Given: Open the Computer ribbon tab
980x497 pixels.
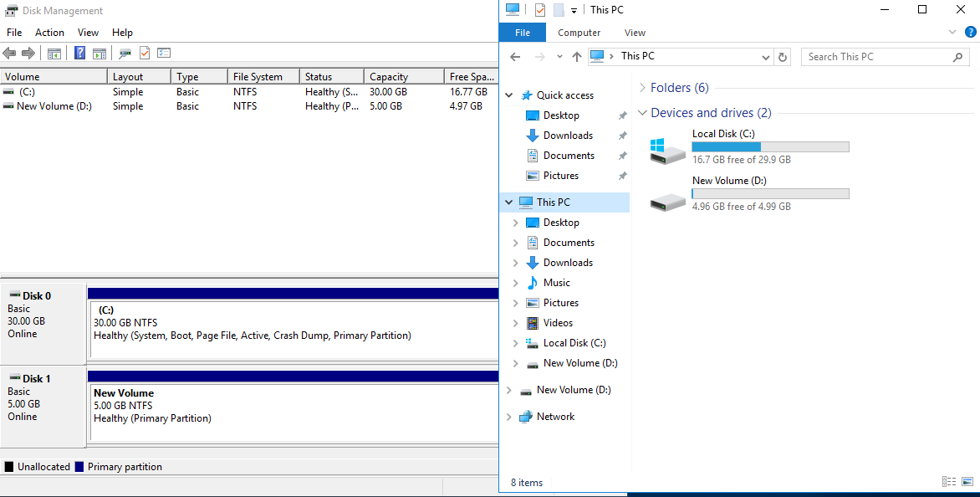Looking at the screenshot, I should tap(579, 33).
